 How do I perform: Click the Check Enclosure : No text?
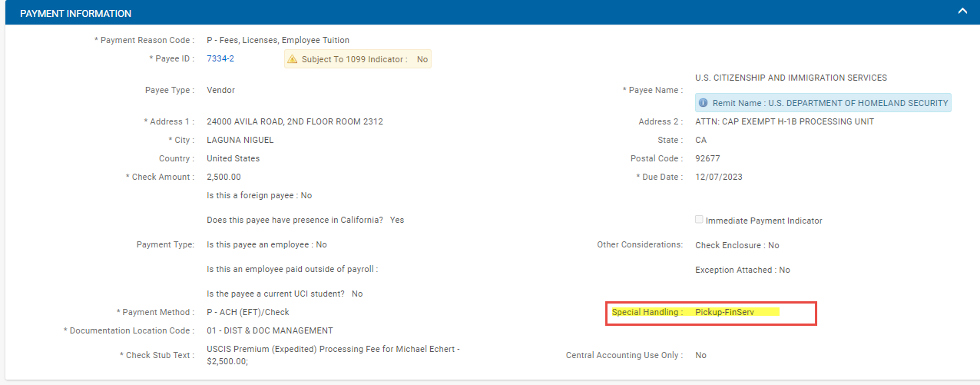click(x=737, y=245)
